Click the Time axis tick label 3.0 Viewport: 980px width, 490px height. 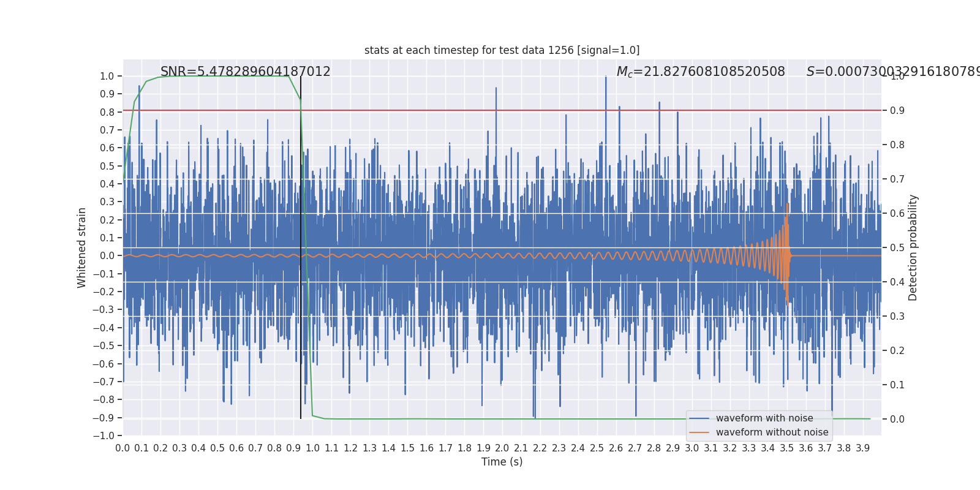point(692,448)
